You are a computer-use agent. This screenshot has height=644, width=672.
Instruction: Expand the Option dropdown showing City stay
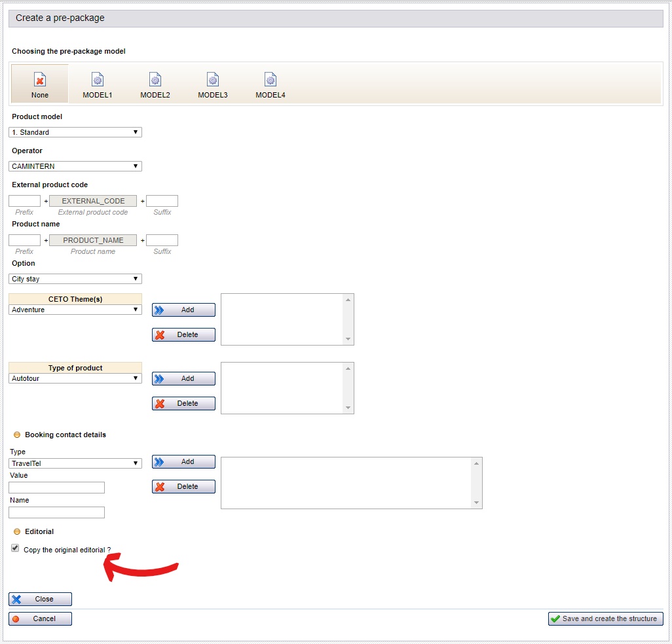(x=75, y=279)
